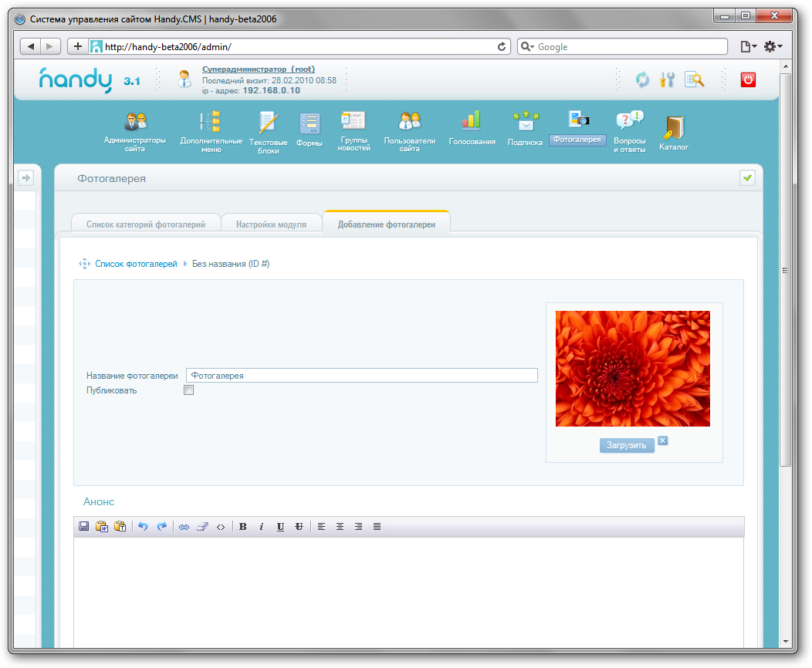Click the red power logout icon
Screen dimensions: 812x668
point(747,79)
